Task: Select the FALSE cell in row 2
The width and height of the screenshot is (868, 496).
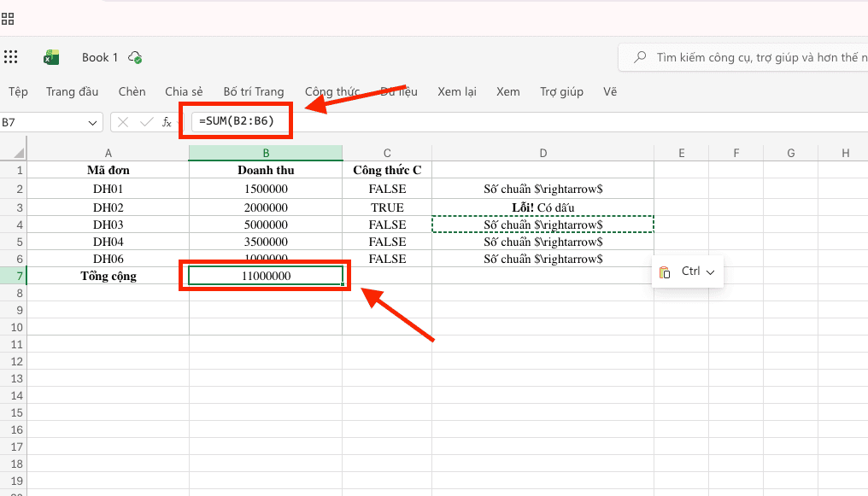Action: click(387, 189)
